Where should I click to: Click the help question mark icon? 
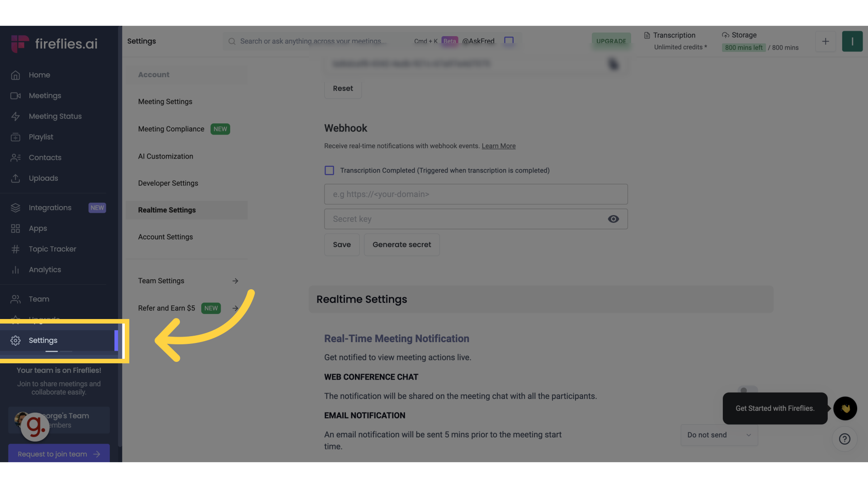coord(844,439)
